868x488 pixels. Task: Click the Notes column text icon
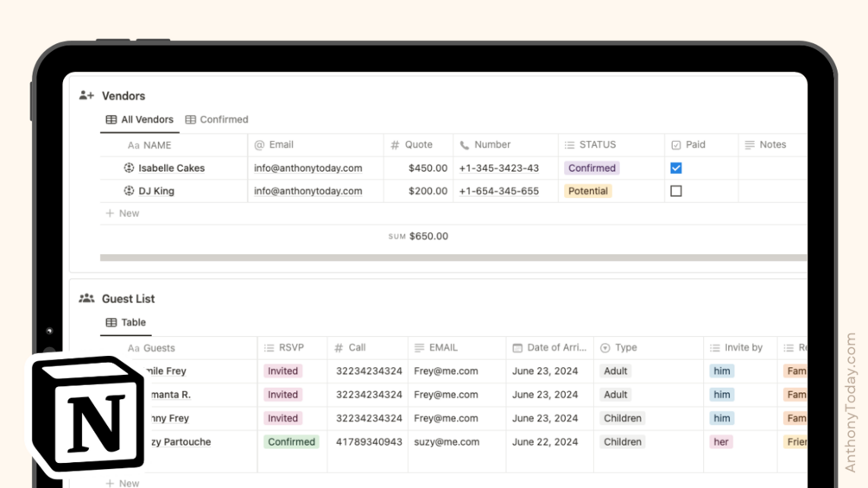750,145
